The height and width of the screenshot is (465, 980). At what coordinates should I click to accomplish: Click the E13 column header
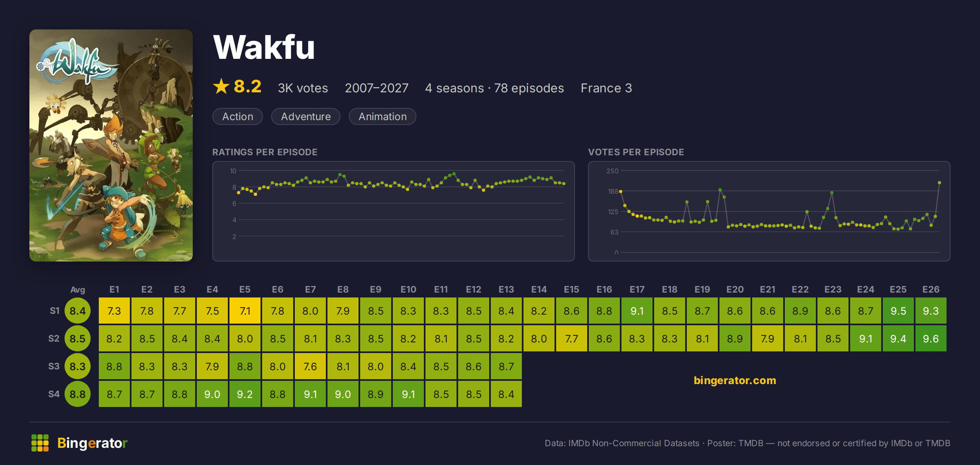[506, 289]
